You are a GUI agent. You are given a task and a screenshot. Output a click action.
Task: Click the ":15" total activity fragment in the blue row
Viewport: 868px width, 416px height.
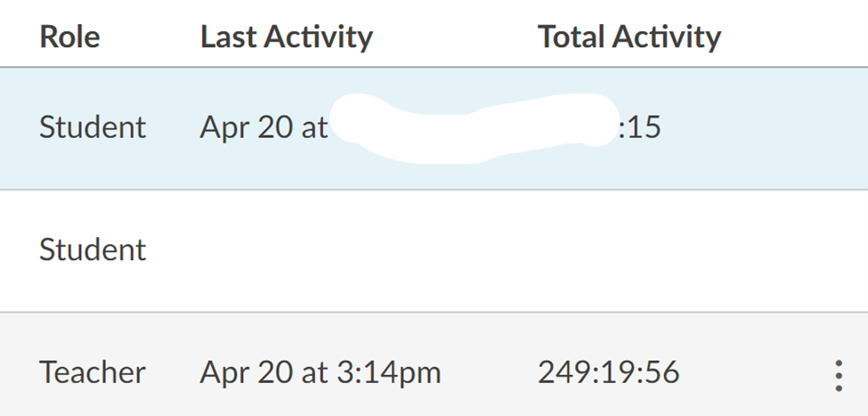click(x=641, y=127)
